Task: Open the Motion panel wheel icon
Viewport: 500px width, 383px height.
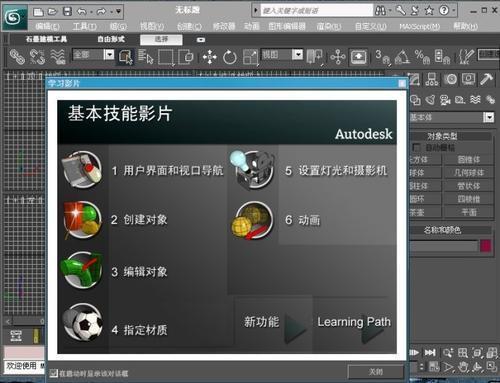Action: point(451,79)
